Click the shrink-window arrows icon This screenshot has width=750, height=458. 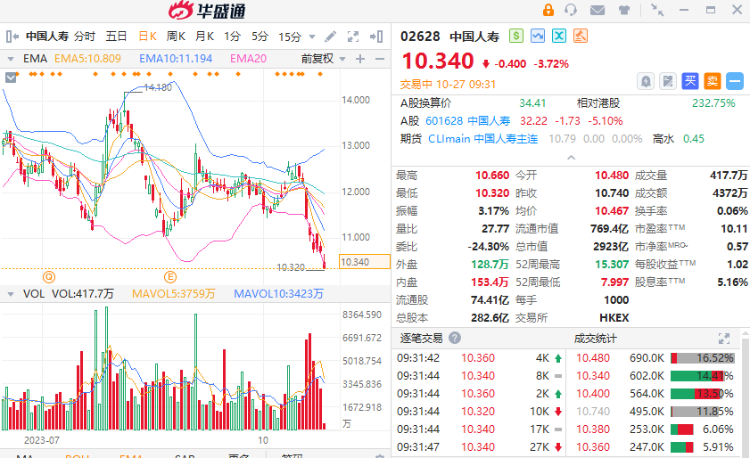click(x=657, y=10)
